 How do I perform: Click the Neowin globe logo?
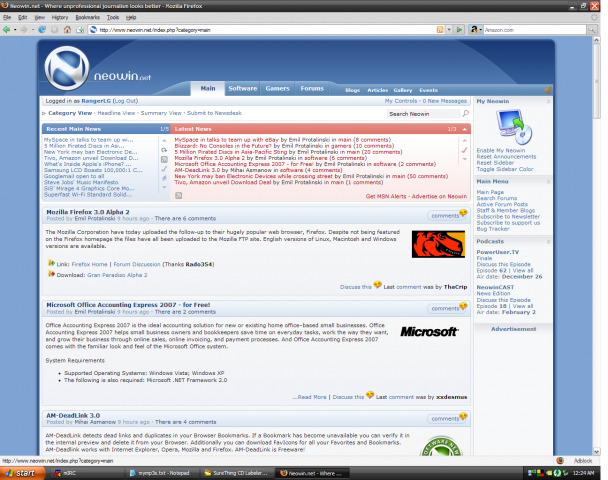[67, 68]
